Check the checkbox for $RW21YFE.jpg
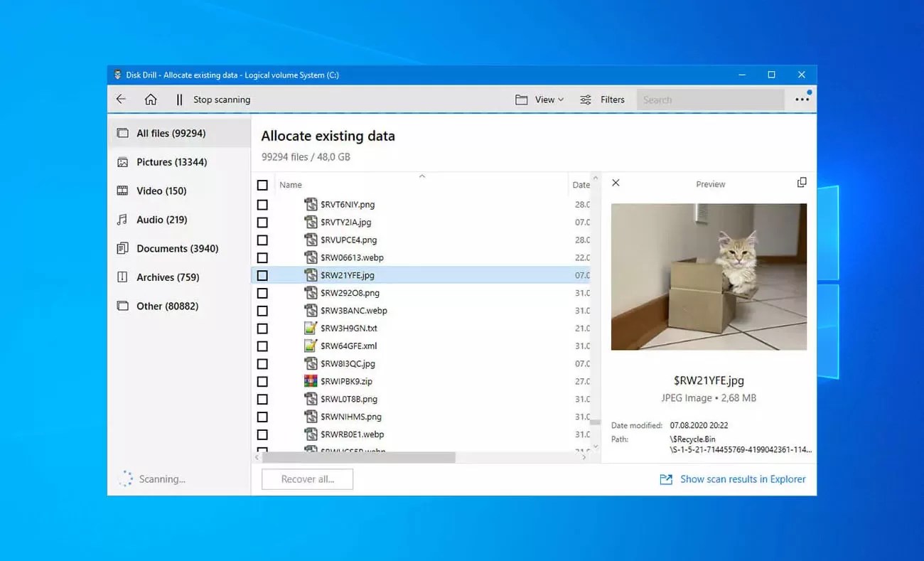 [x=262, y=275]
